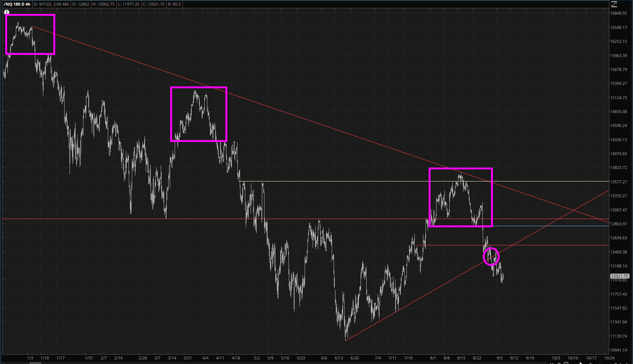Click the 2/14 date on time axis

pos(118,358)
